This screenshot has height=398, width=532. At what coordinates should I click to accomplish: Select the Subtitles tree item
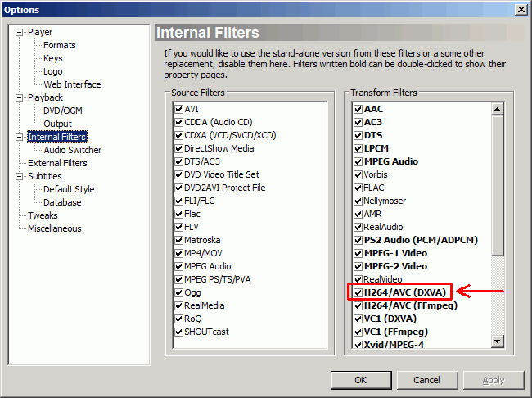click(45, 177)
